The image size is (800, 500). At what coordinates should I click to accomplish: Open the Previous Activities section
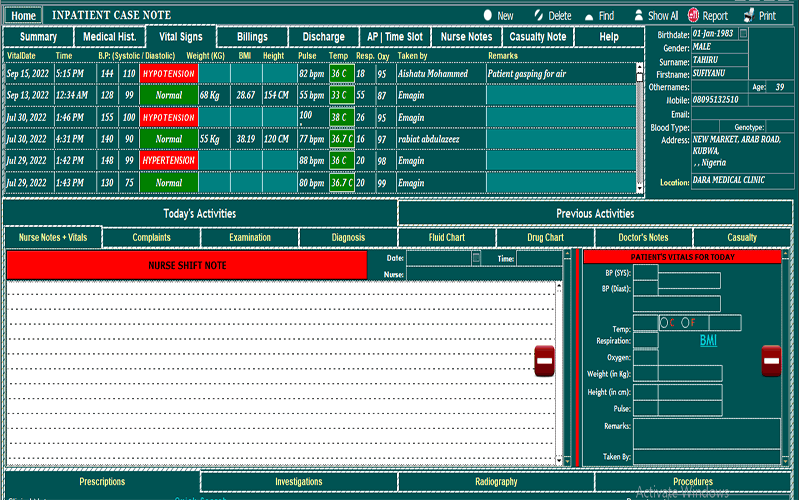coord(595,213)
